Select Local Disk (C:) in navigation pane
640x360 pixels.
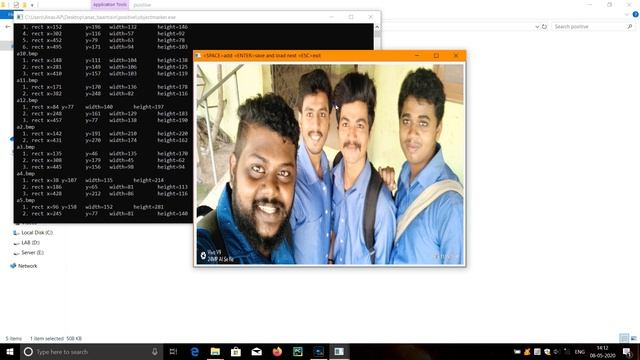(x=37, y=233)
